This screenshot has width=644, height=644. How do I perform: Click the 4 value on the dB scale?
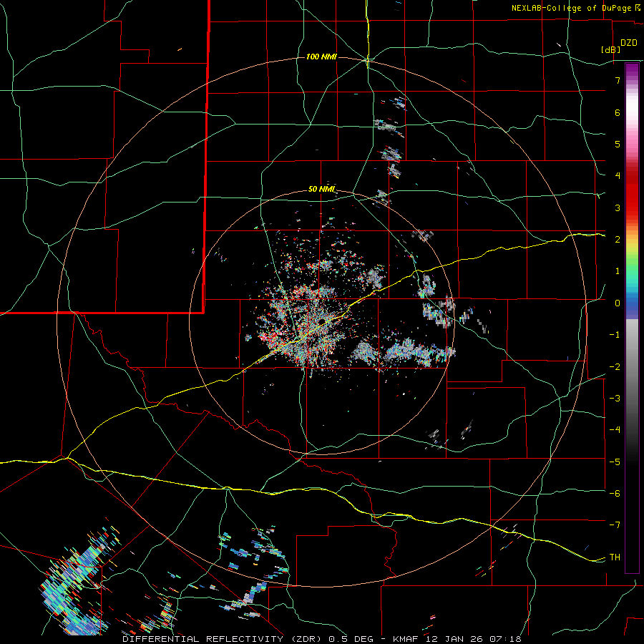coord(618,176)
